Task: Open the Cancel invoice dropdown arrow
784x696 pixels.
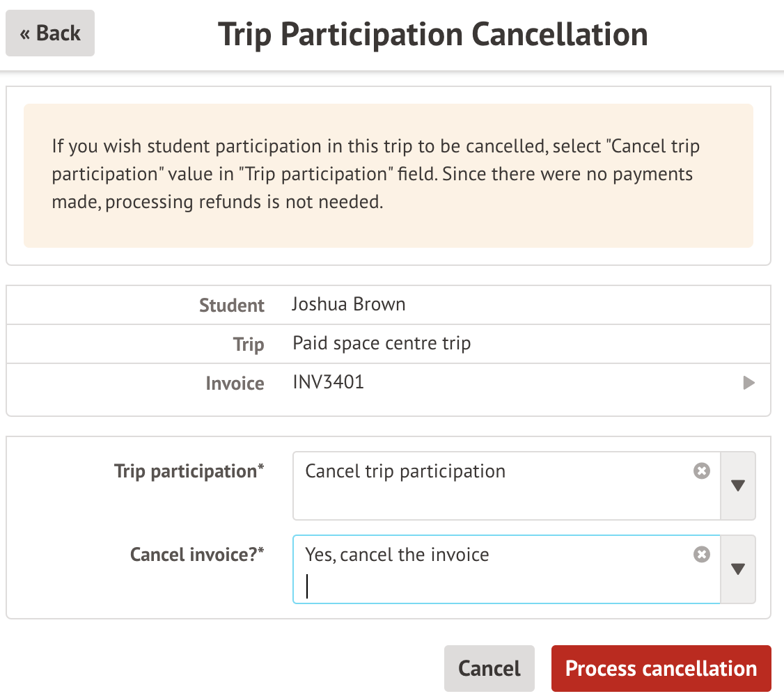Action: tap(738, 569)
